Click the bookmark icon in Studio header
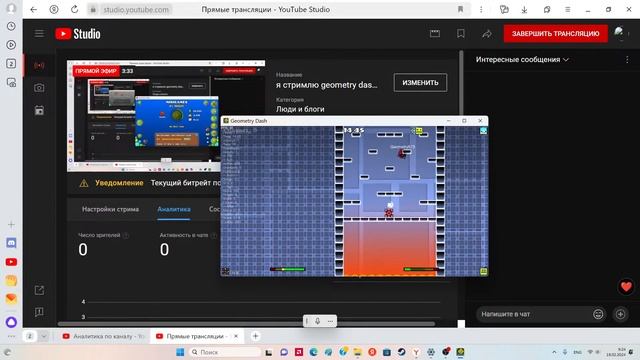This screenshot has width=640, height=360. [461, 33]
